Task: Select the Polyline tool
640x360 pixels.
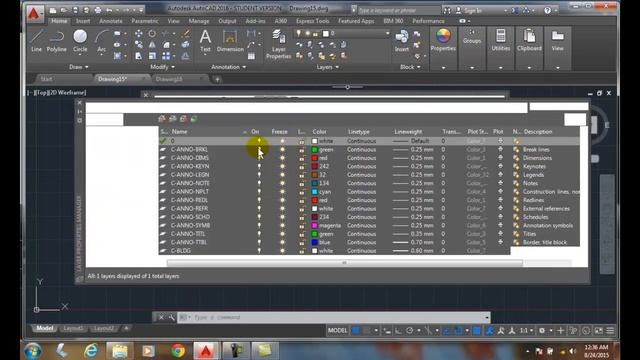Action: [x=56, y=40]
